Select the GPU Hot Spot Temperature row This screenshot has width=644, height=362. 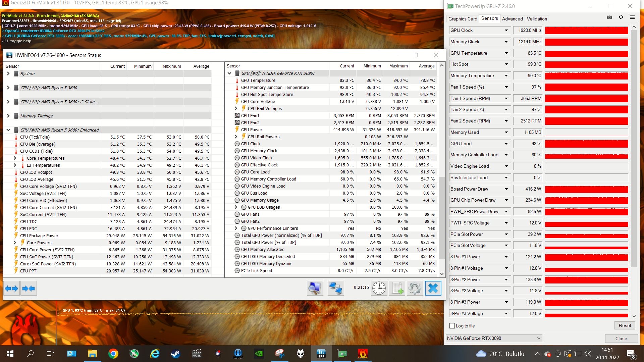pyautogui.click(x=330, y=94)
